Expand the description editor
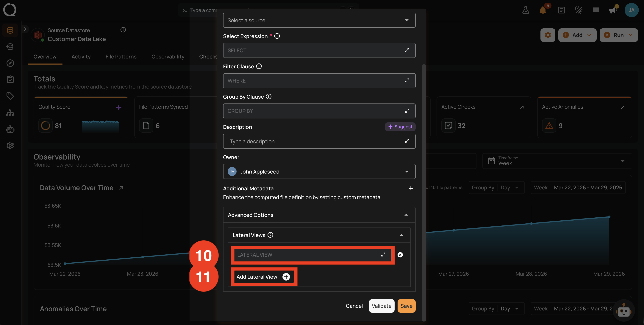Screen dimensions: 644x325 click(x=407, y=141)
